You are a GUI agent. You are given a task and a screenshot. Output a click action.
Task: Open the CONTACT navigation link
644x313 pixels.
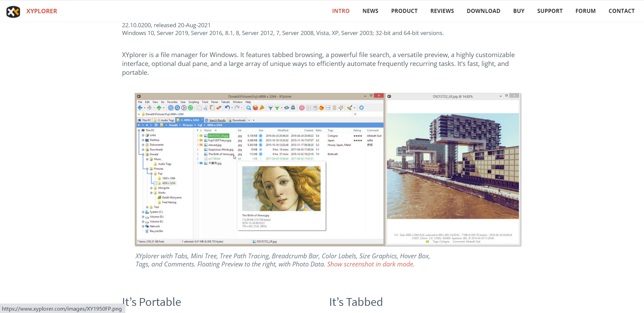point(621,11)
